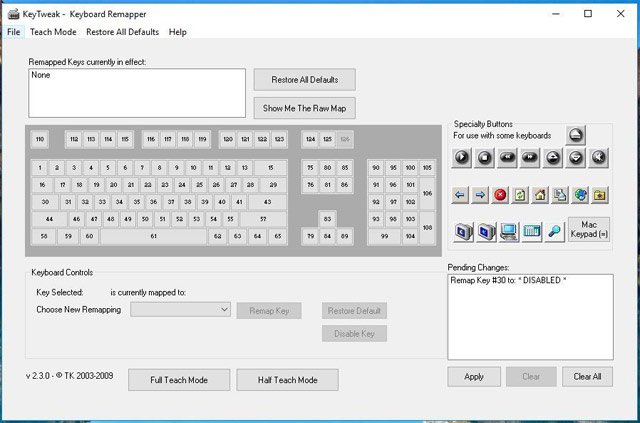Image resolution: width=640 pixels, height=423 pixels.
Task: Select the eject specialty button
Action: coord(575,135)
